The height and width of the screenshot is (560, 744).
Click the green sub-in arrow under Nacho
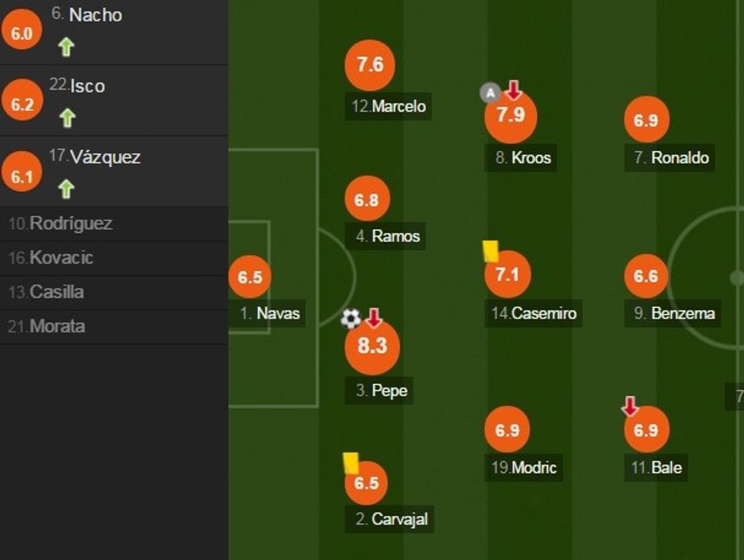66,47
